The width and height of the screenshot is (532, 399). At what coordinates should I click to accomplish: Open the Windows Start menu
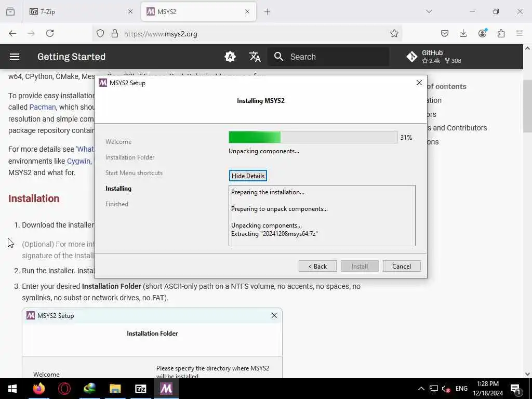click(x=12, y=389)
